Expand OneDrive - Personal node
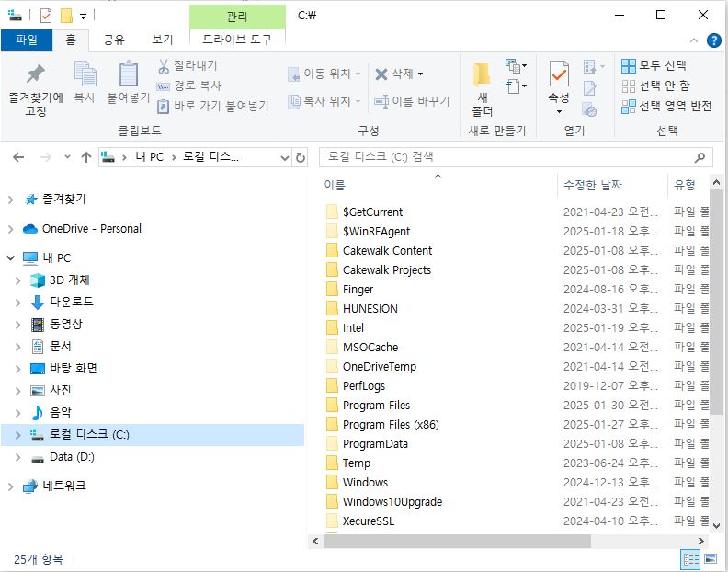 [x=11, y=229]
